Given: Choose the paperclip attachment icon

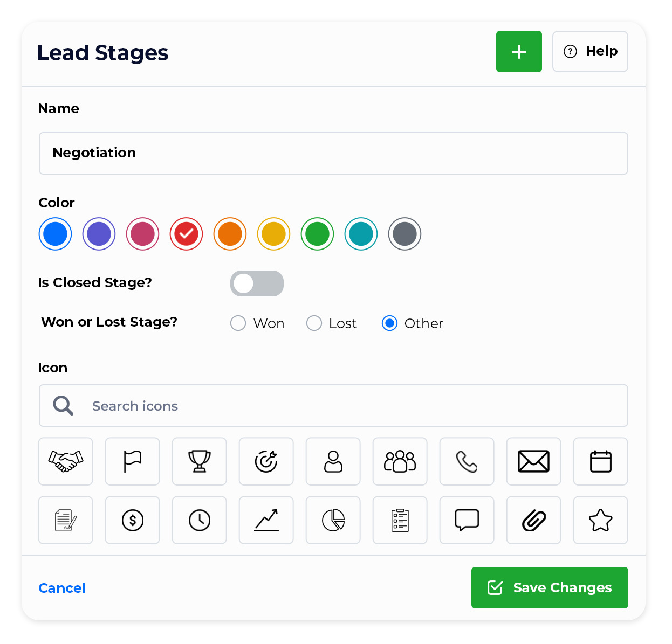Looking at the screenshot, I should pyautogui.click(x=534, y=520).
